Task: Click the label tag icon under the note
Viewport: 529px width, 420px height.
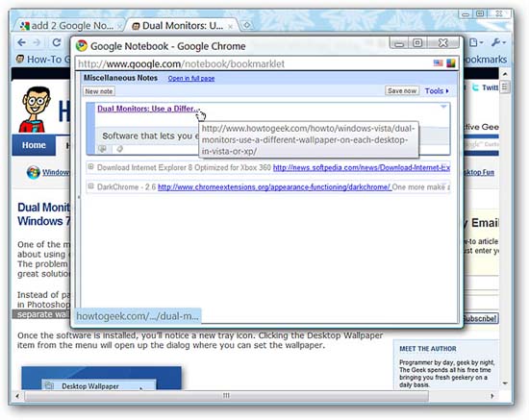Action: click(x=119, y=149)
